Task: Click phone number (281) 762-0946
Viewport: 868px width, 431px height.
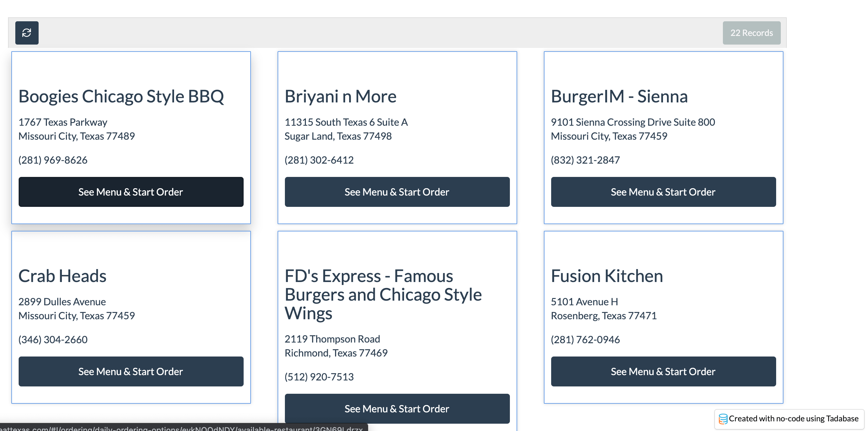Action: 585,340
